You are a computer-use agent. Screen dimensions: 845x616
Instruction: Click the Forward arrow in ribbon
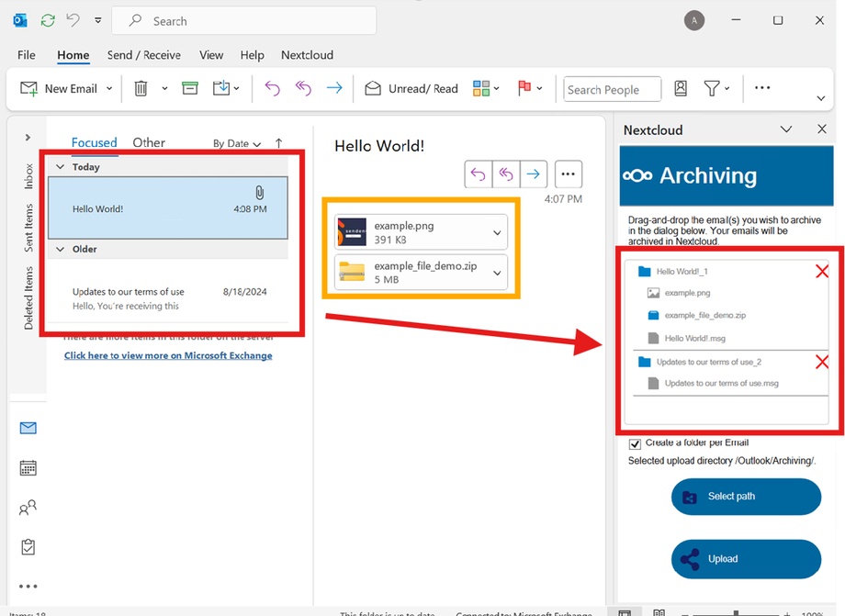(334, 89)
